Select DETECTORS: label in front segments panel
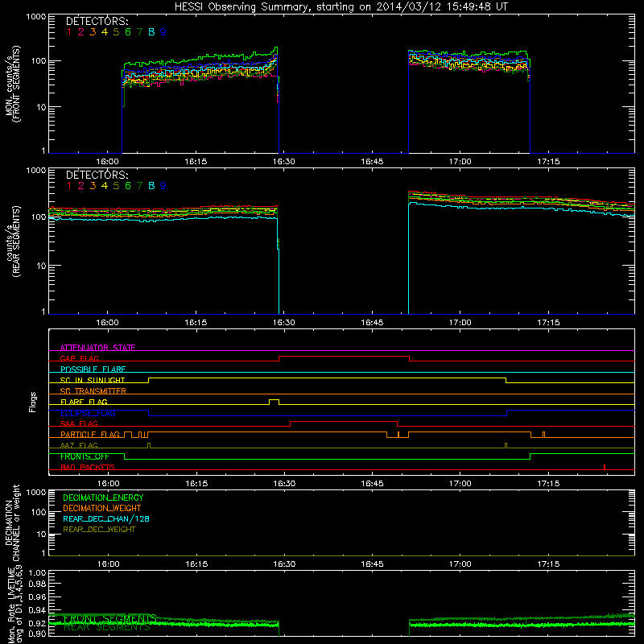Screen dimensions: 644x644 (97, 21)
